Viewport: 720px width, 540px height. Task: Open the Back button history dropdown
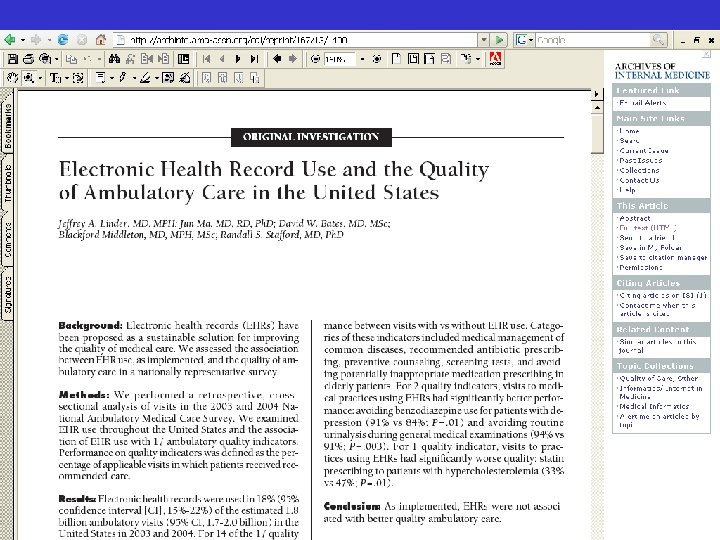[23, 40]
